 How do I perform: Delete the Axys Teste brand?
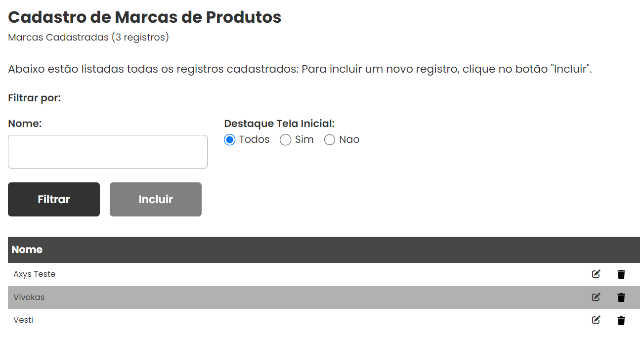point(621,274)
